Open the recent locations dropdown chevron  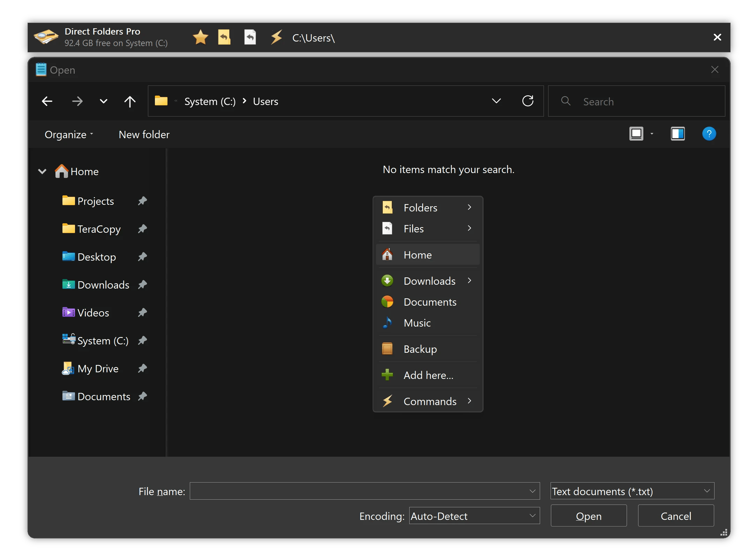click(x=103, y=102)
